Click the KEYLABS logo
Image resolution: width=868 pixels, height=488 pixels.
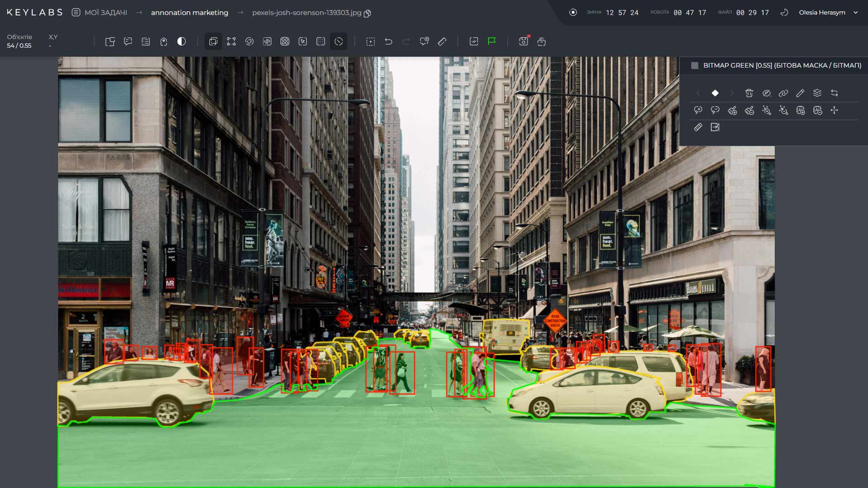pyautogui.click(x=34, y=12)
